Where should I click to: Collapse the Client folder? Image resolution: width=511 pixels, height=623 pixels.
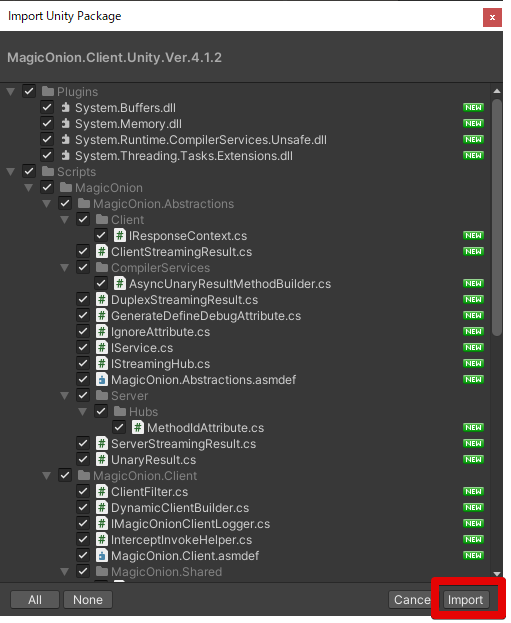(x=64, y=220)
